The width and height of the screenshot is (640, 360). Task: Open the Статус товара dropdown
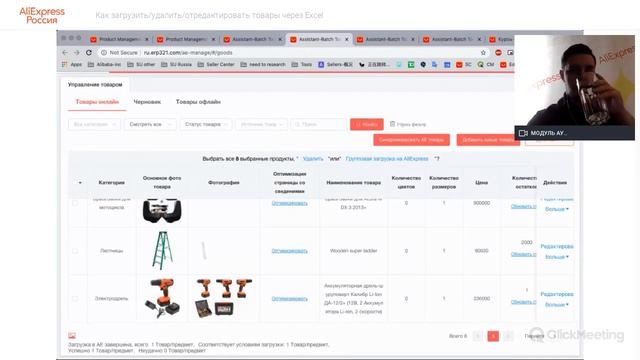click(x=206, y=124)
